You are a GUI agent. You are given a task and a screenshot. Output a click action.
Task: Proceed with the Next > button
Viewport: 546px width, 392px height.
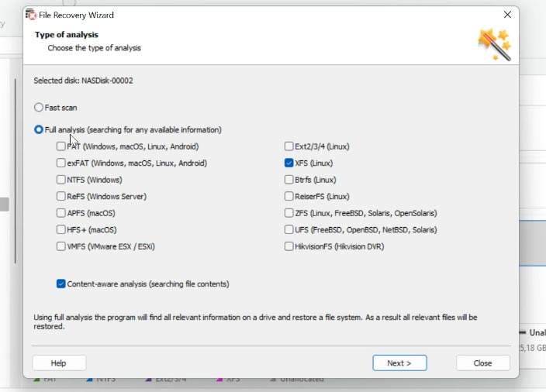[x=399, y=363]
